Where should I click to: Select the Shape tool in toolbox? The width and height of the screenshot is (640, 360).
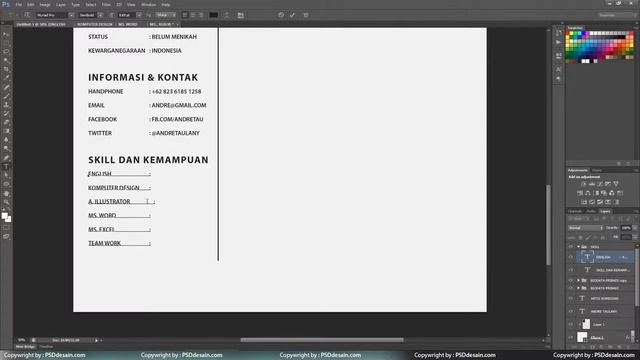[6, 184]
